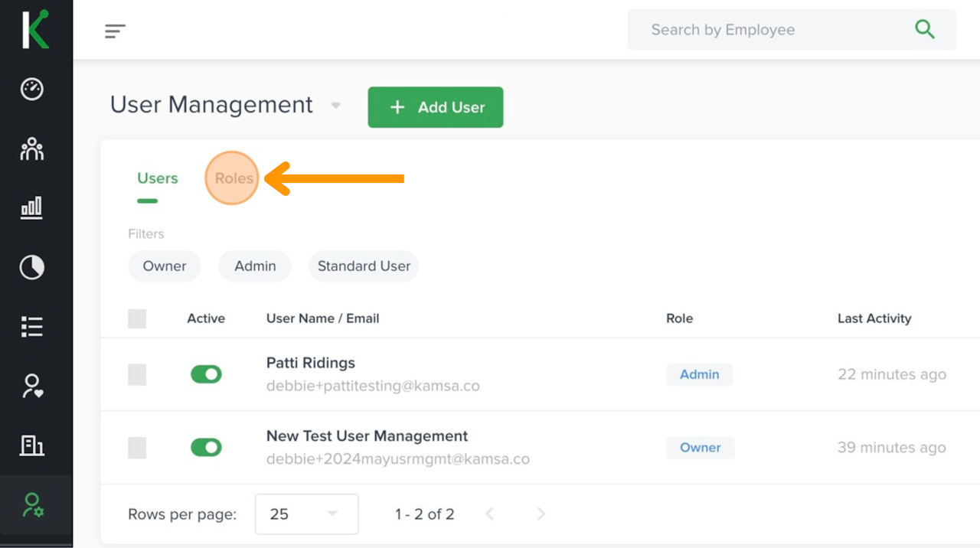The width and height of the screenshot is (980, 548).
Task: Collapse sidebar with the hamburger menu icon
Action: 115,31
